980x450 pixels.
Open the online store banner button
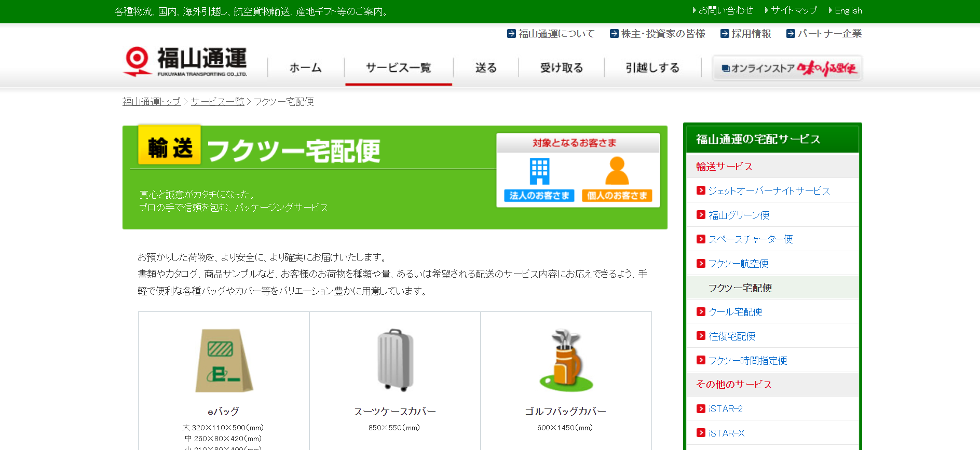click(787, 68)
